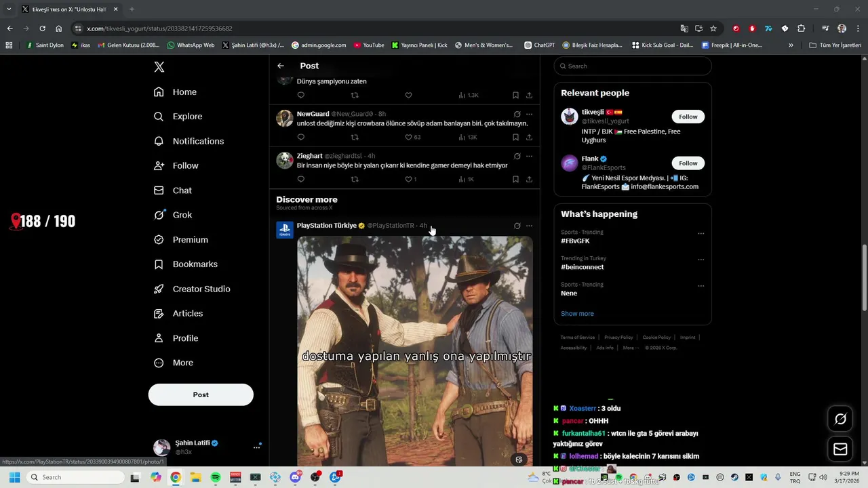Bookmark this page with the star icon

point(713,28)
